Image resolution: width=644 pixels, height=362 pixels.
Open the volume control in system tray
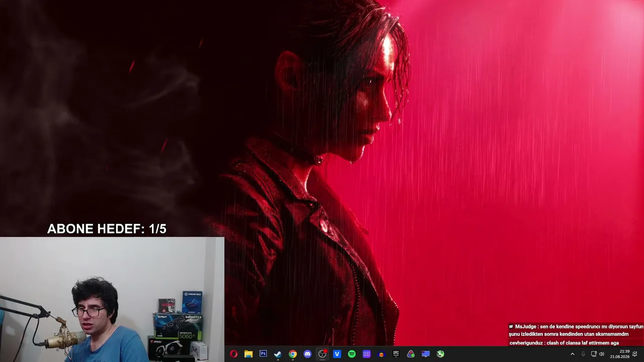tap(602, 354)
